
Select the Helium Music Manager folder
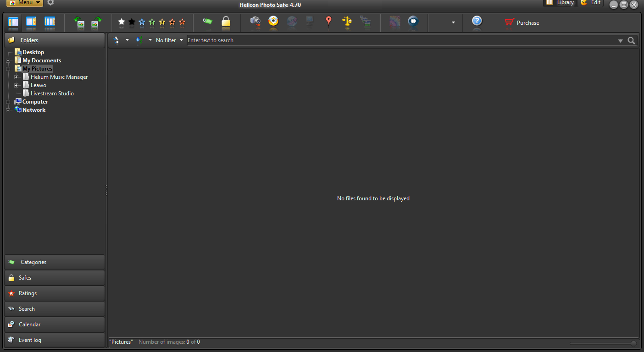click(x=59, y=77)
